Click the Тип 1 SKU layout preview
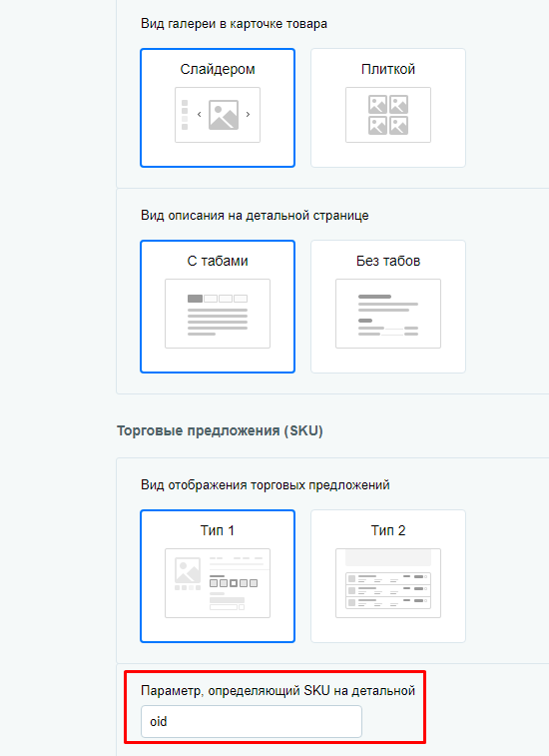The width and height of the screenshot is (549, 756). coord(218,583)
